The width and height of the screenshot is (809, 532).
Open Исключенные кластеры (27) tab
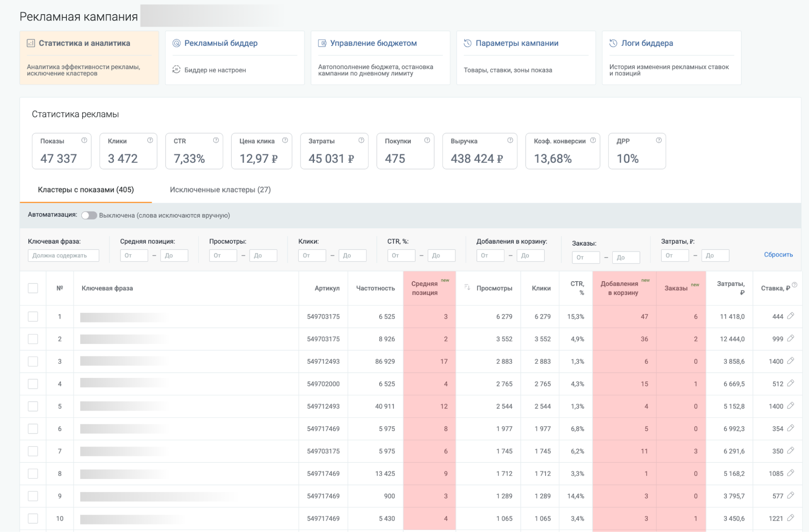coord(220,190)
